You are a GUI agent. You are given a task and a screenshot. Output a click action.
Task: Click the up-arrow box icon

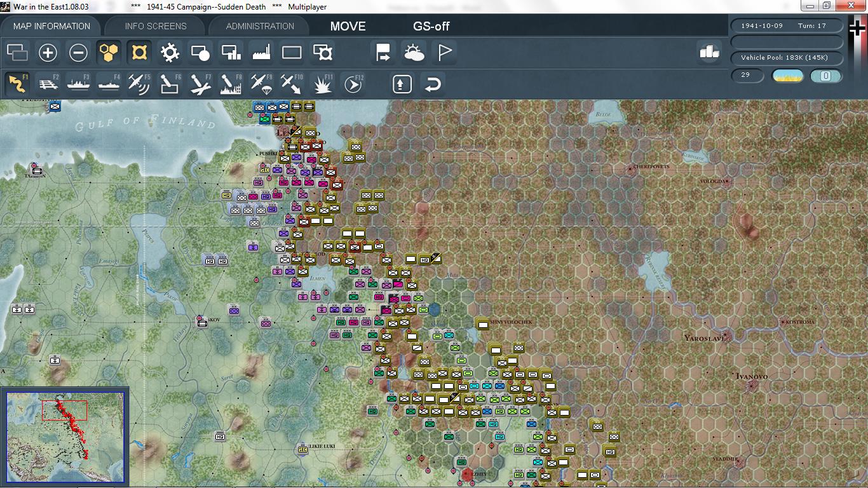coord(402,84)
